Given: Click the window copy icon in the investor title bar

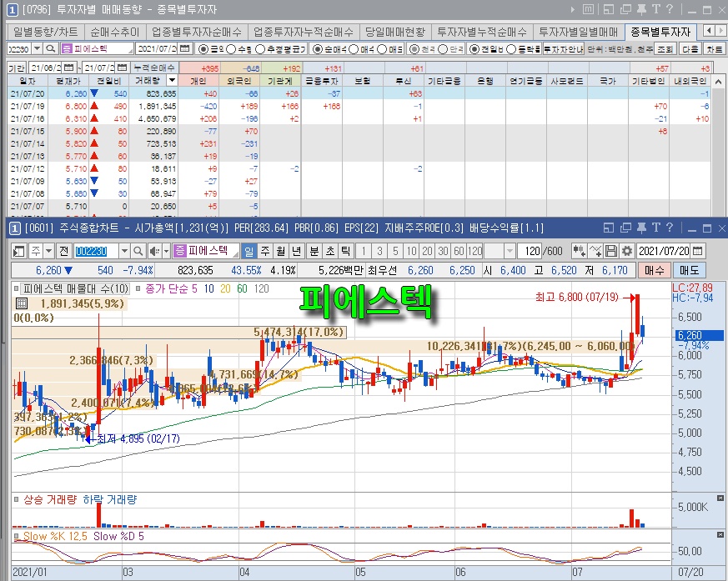Looking at the screenshot, I should (x=625, y=9).
